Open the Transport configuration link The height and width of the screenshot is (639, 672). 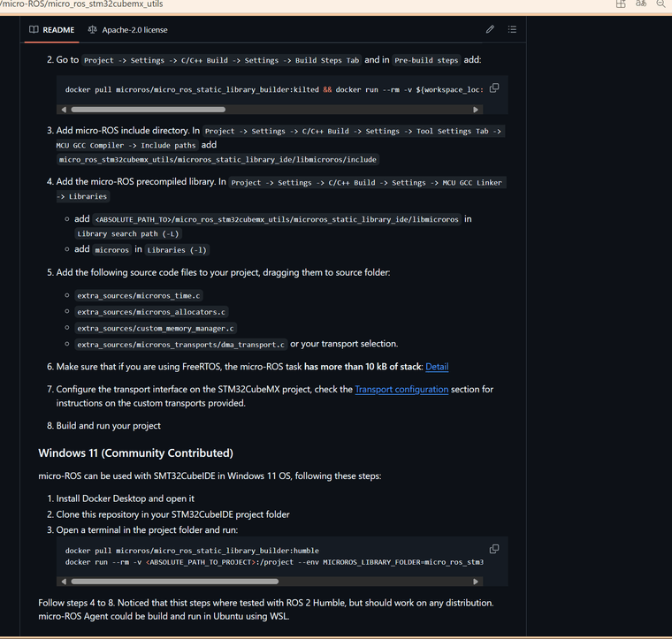pos(401,389)
